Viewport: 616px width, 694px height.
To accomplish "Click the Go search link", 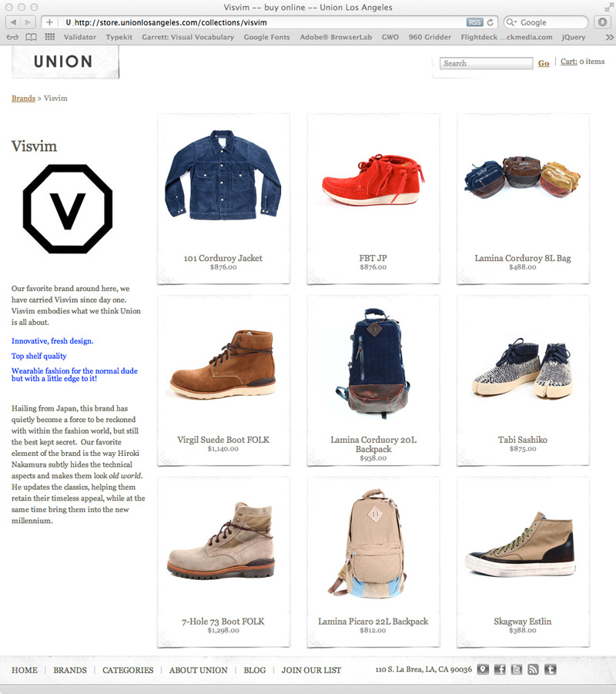I will click(x=544, y=63).
